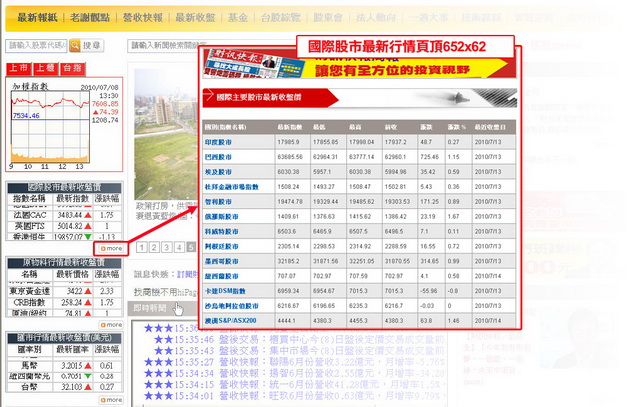Open news item at 15:35:46 盤後交易

[x=300, y=340]
